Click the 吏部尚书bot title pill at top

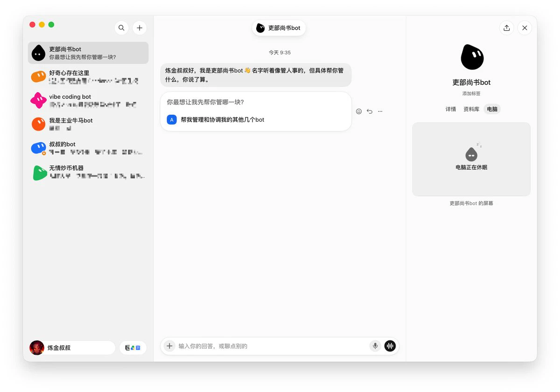pos(279,28)
